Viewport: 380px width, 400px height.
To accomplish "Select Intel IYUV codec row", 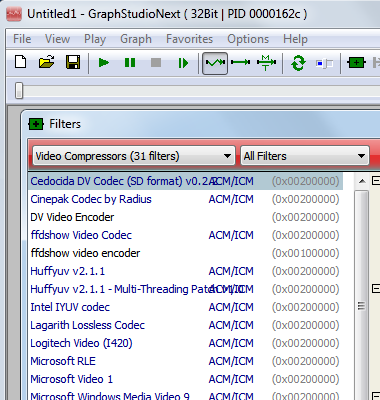I will click(185, 307).
